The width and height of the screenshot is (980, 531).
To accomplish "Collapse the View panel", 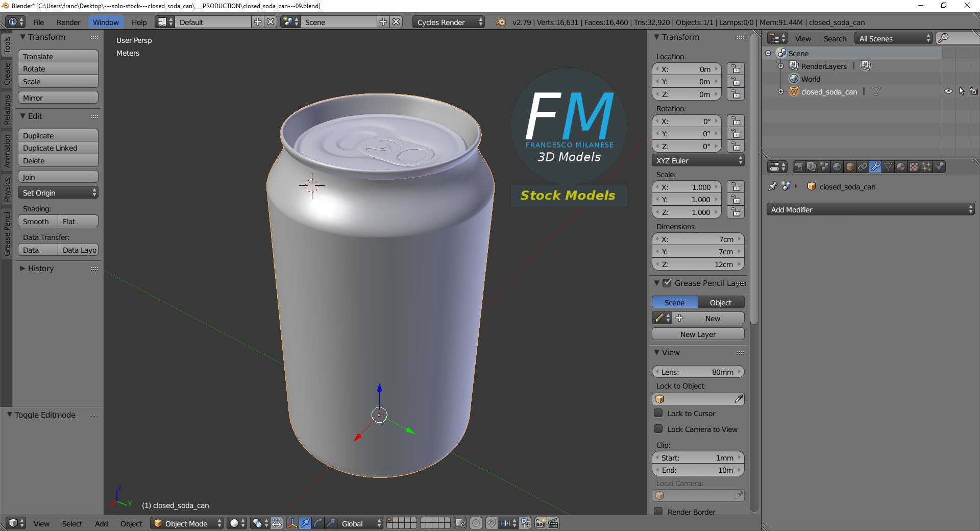I will [657, 352].
